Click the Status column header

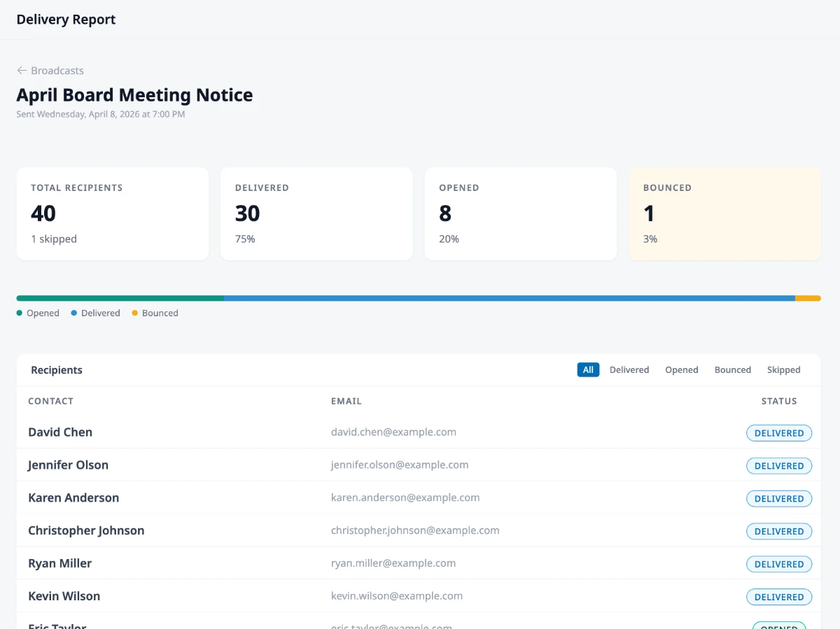pyautogui.click(x=779, y=401)
